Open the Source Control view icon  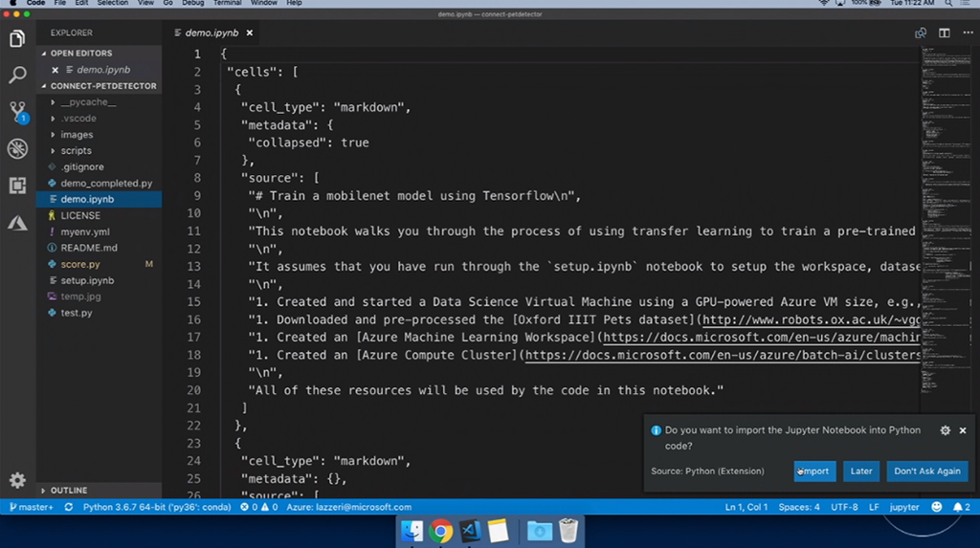click(17, 111)
